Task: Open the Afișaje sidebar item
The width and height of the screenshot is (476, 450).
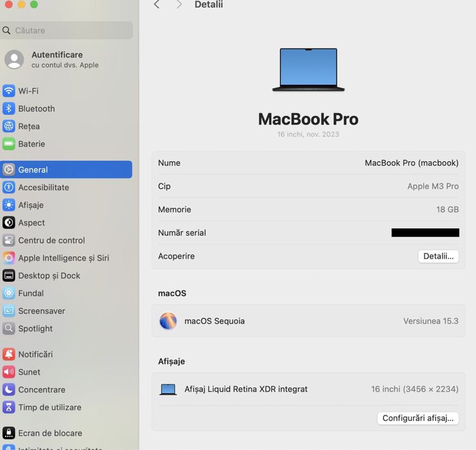Action: tap(66, 205)
